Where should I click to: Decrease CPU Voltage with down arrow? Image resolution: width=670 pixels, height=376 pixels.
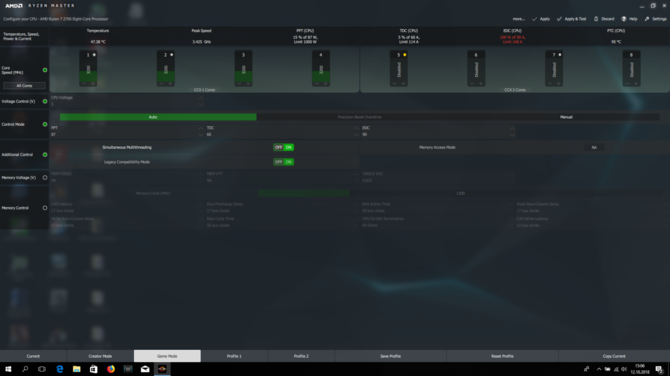pos(201,104)
